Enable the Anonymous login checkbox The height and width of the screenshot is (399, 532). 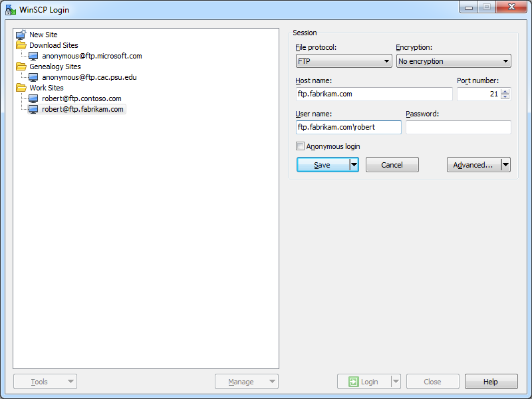click(301, 146)
